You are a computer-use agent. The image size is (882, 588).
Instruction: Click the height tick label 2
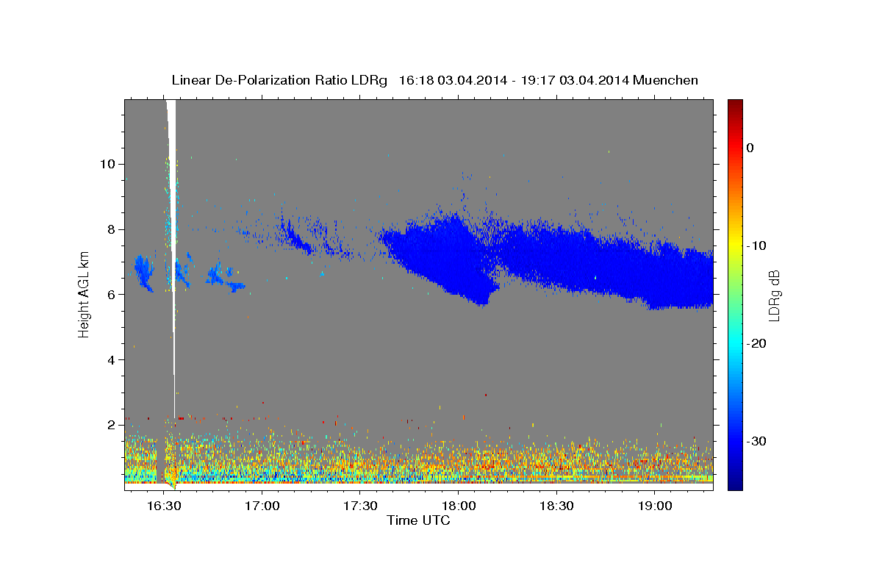[113, 425]
